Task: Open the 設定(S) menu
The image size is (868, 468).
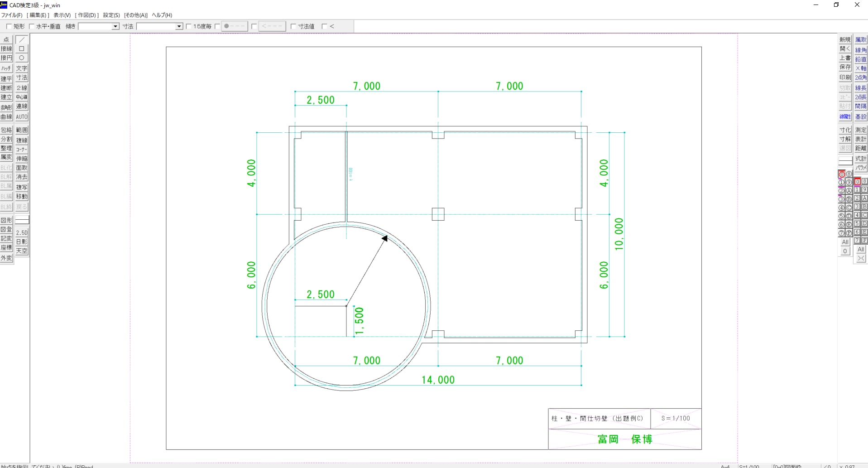Action: pos(111,15)
